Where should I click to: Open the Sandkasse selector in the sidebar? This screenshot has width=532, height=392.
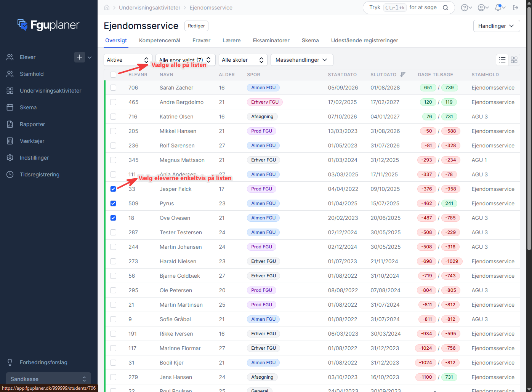coord(49,379)
